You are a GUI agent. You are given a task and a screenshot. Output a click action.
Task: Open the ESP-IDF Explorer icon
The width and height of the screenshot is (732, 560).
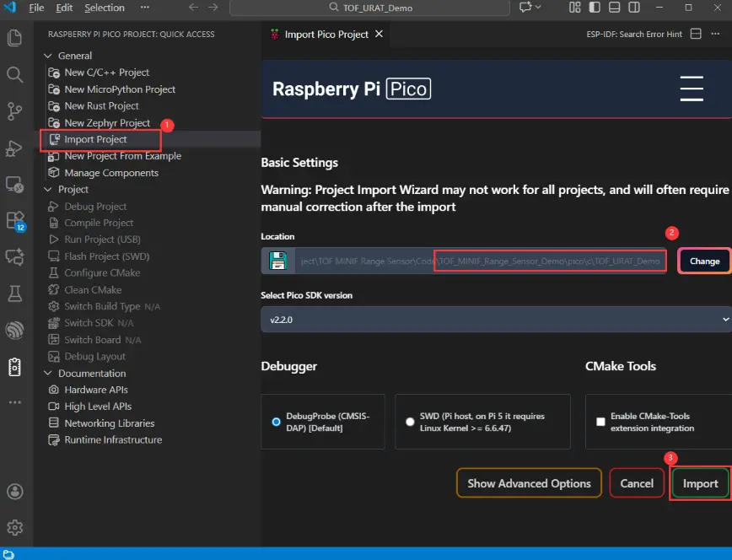coord(15,331)
